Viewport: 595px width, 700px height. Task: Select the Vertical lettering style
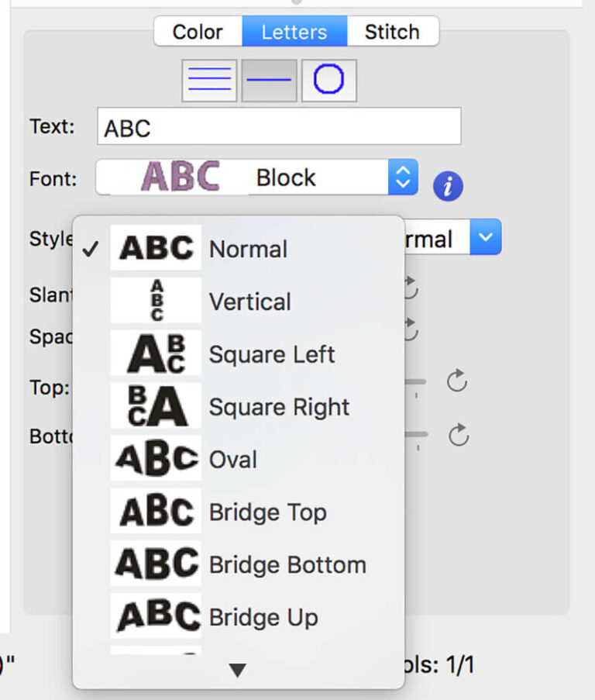[248, 302]
